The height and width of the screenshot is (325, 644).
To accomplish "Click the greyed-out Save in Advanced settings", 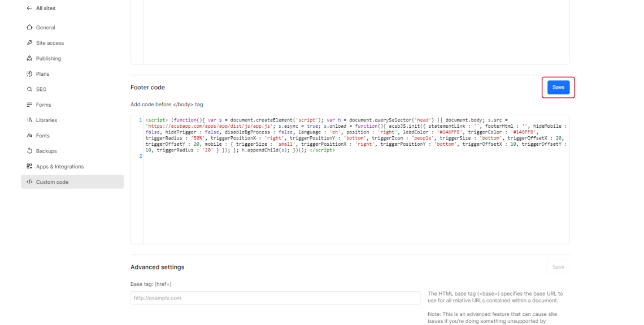I will [558, 267].
